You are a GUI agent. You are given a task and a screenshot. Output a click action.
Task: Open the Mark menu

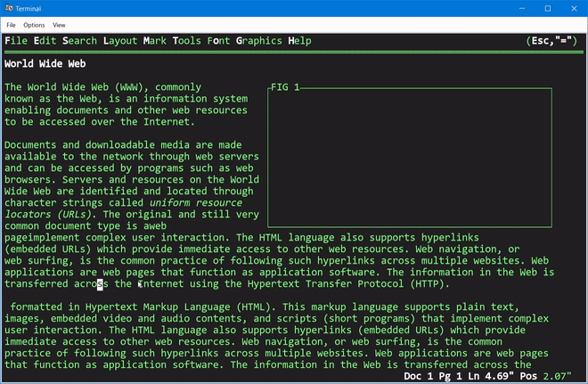pyautogui.click(x=155, y=40)
